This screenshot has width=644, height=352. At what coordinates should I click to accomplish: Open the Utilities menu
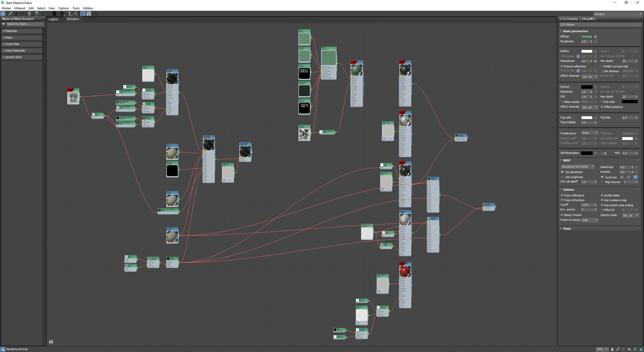[x=88, y=8]
